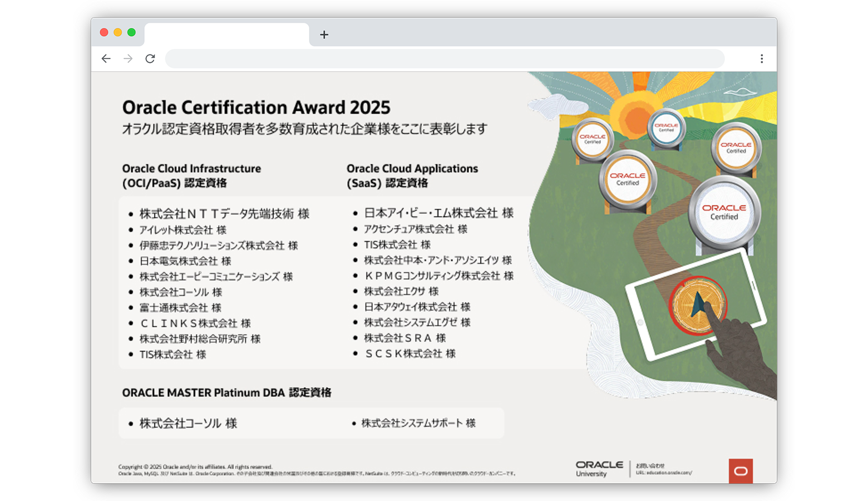Viewport: 868px width, 501px height.
Task: Click the Oracle Certification Award 2025 heading
Action: click(257, 107)
